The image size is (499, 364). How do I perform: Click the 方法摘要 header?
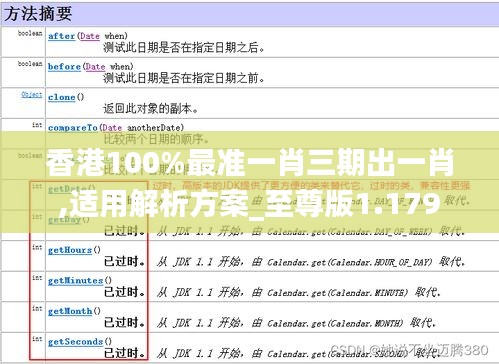click(x=38, y=14)
